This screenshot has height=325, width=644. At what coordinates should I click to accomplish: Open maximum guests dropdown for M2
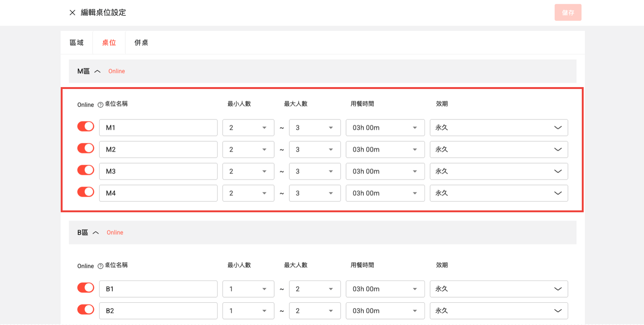315,150
